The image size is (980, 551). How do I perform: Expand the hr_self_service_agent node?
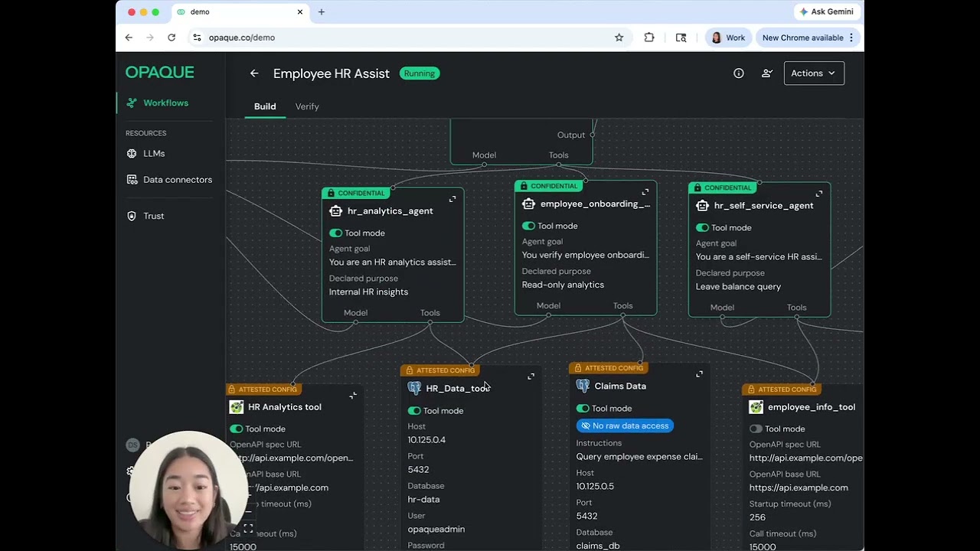click(819, 194)
